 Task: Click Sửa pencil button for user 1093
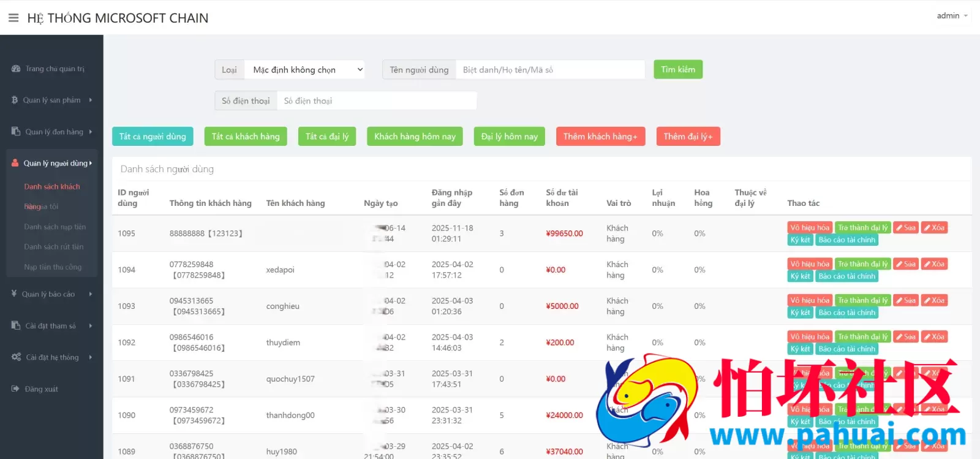pos(906,300)
